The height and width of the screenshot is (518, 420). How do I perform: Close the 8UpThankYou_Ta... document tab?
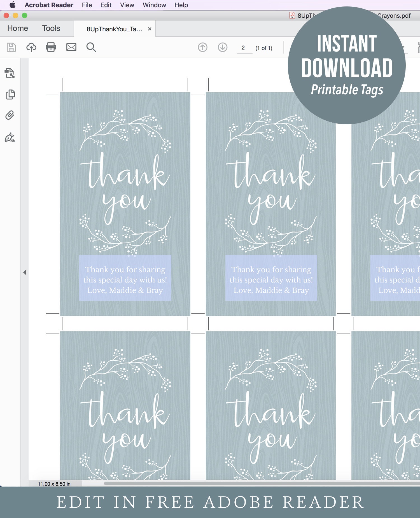(x=150, y=29)
